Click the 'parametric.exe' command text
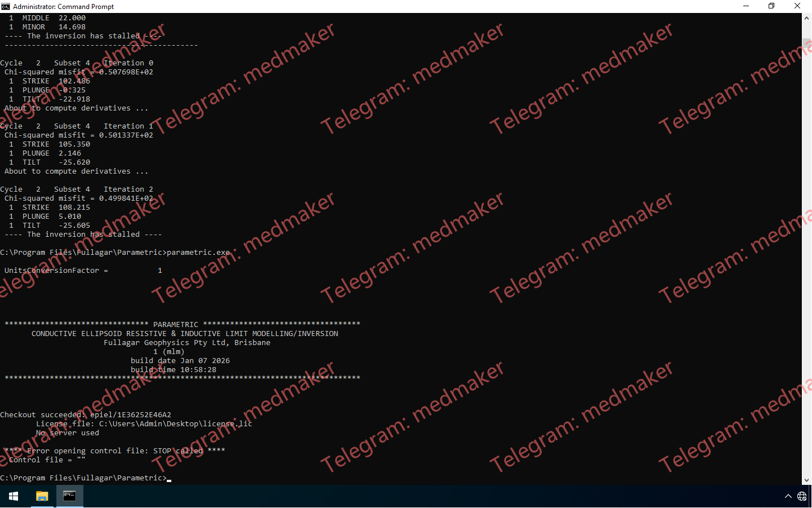This screenshot has width=812, height=508. (x=198, y=253)
